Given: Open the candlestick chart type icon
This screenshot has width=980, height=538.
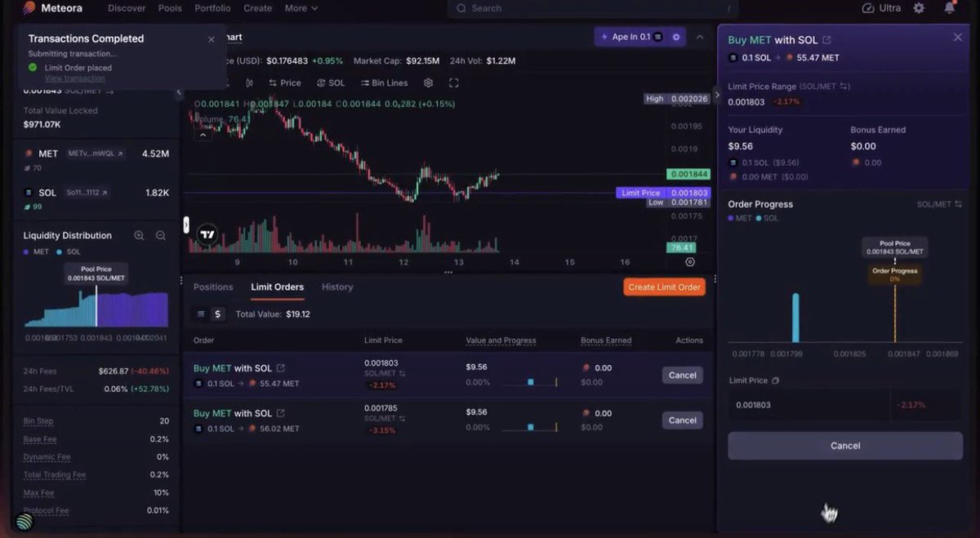Looking at the screenshot, I should [x=250, y=83].
